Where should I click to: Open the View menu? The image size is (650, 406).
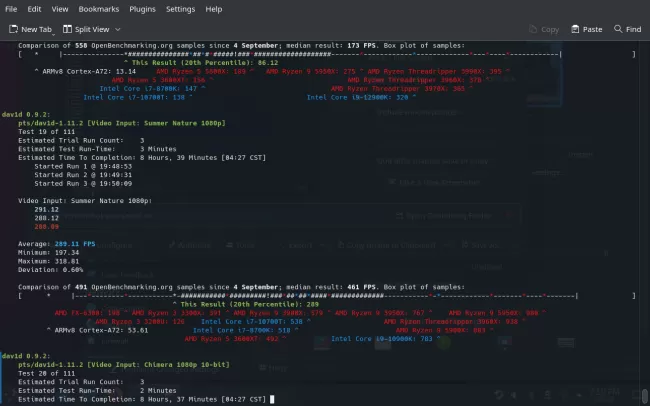click(x=60, y=9)
